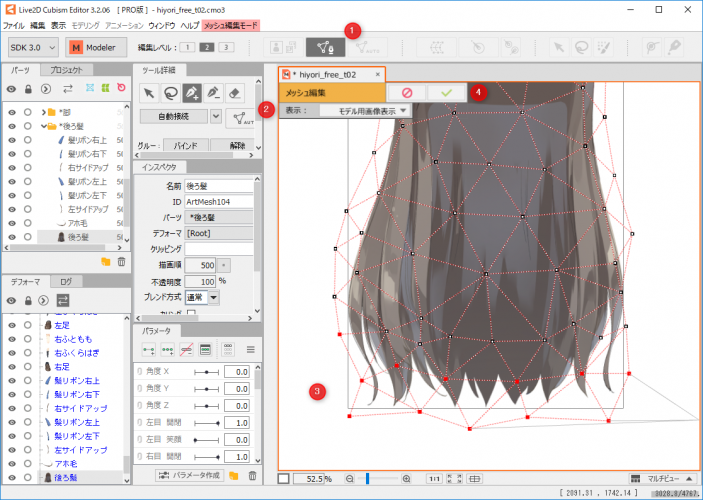The image size is (703, 500).
Task: Select the arrow selection tool in tool details
Action: pos(148,92)
